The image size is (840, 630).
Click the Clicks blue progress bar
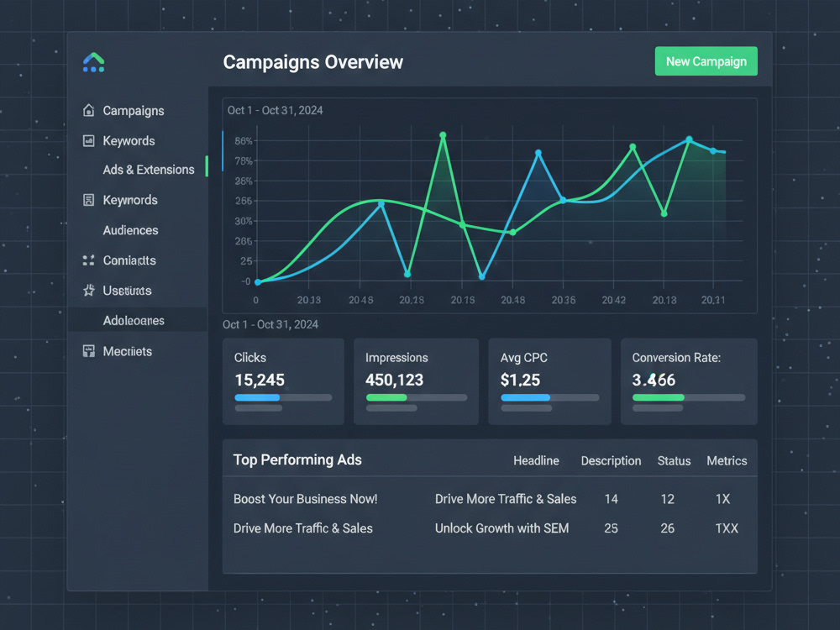tap(257, 397)
